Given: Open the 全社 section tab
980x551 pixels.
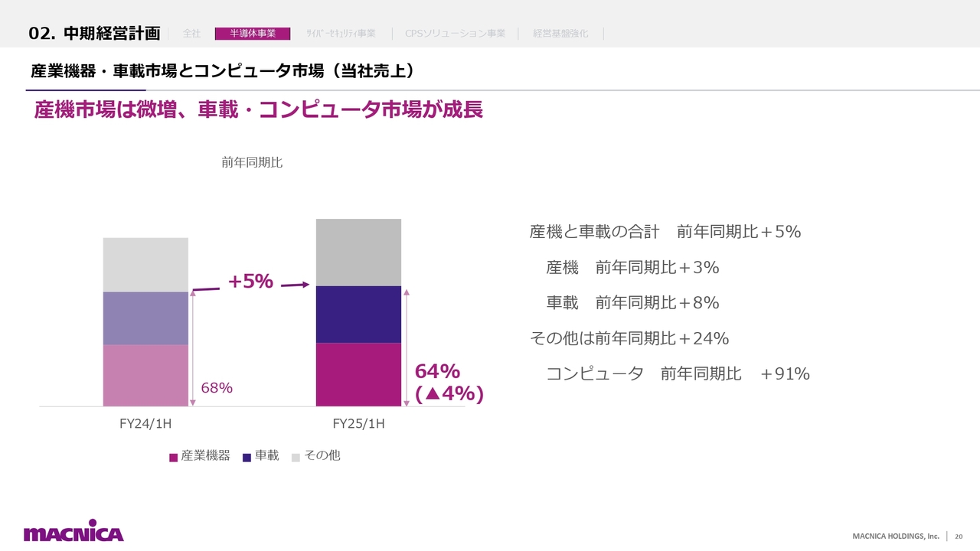Looking at the screenshot, I should pyautogui.click(x=192, y=34).
